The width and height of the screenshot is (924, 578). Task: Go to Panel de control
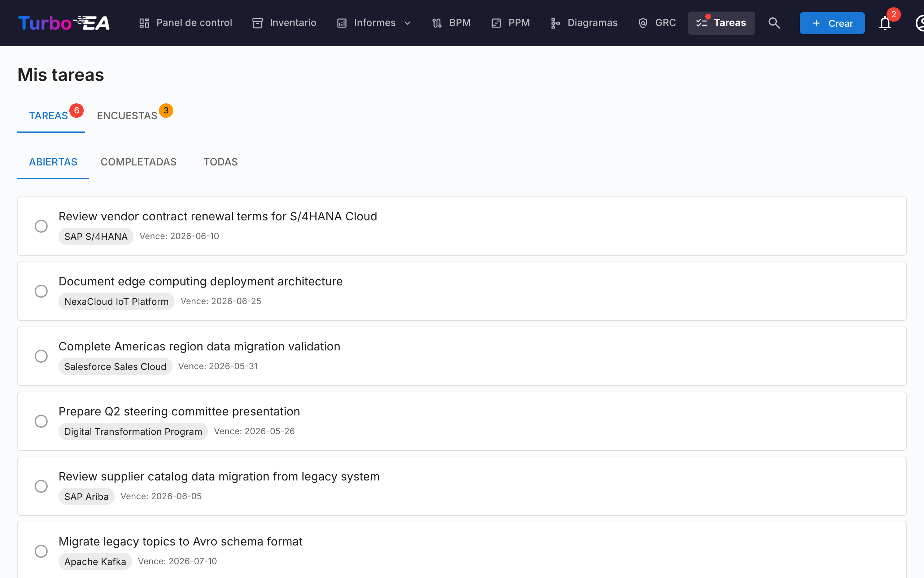click(186, 23)
